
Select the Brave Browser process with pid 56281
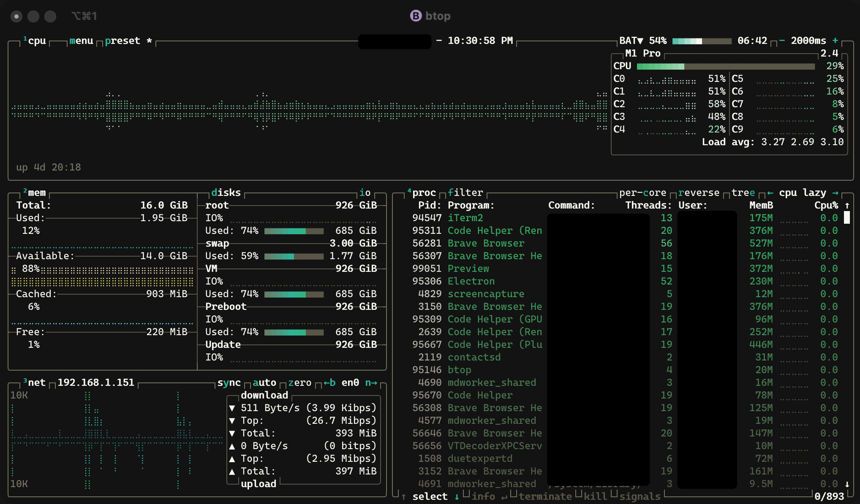tap(486, 244)
